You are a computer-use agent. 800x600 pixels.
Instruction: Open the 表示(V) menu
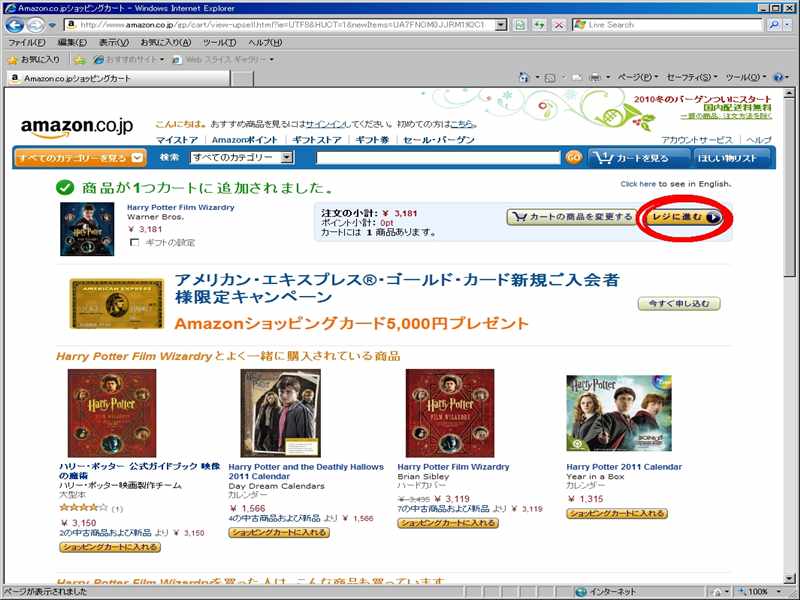pyautogui.click(x=113, y=43)
